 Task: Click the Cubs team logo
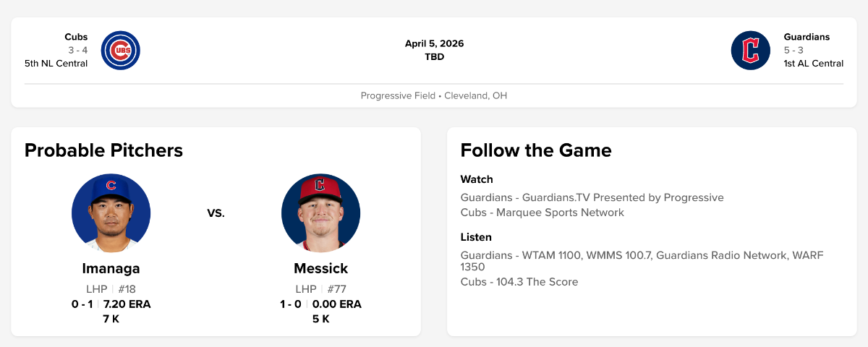121,51
